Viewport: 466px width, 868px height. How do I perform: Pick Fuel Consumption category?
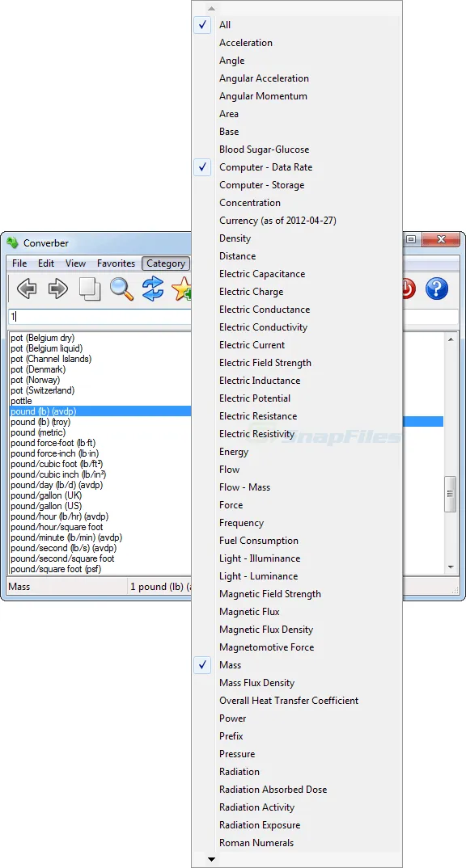coord(297,541)
